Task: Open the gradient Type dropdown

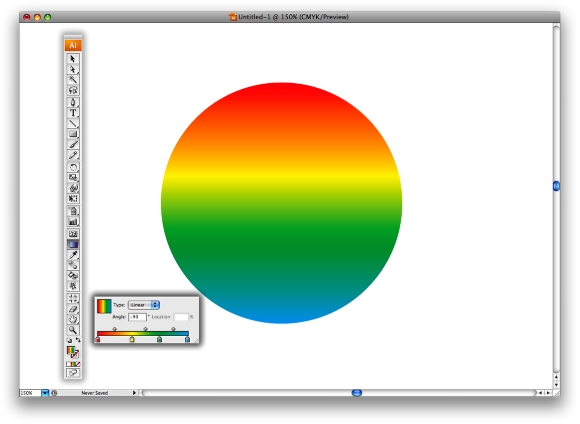Action: (144, 305)
